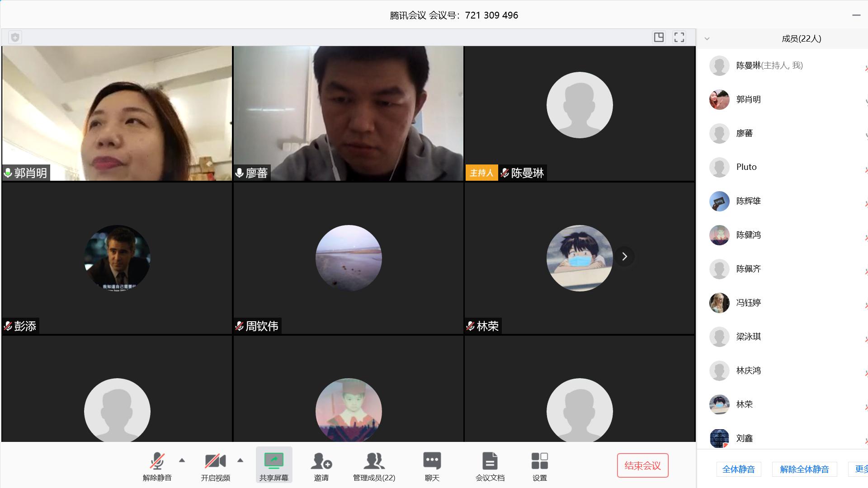This screenshot has width=868, height=488.
Task: Select member Pluto in the list
Action: point(746,167)
